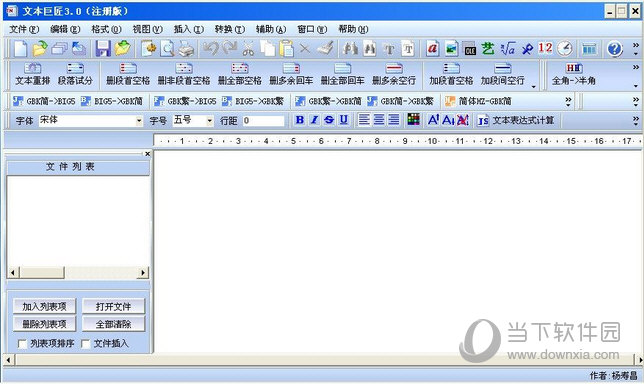Screen dimensions: 644x384
Task: Insert numbering with the red 12 icon
Action: click(545, 48)
